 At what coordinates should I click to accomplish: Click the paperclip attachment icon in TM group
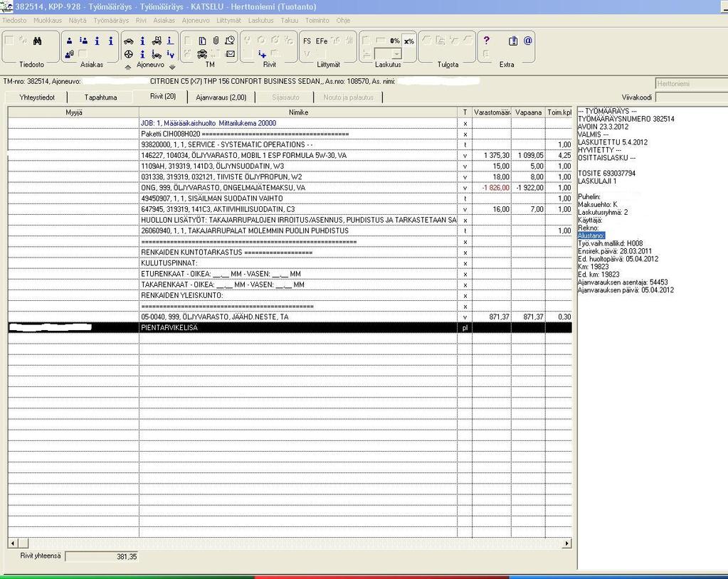tap(216, 41)
